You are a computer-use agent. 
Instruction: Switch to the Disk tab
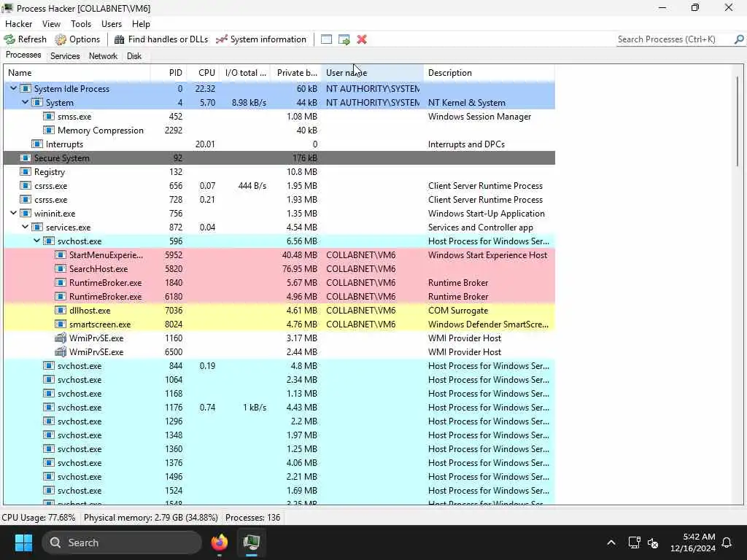pos(134,56)
